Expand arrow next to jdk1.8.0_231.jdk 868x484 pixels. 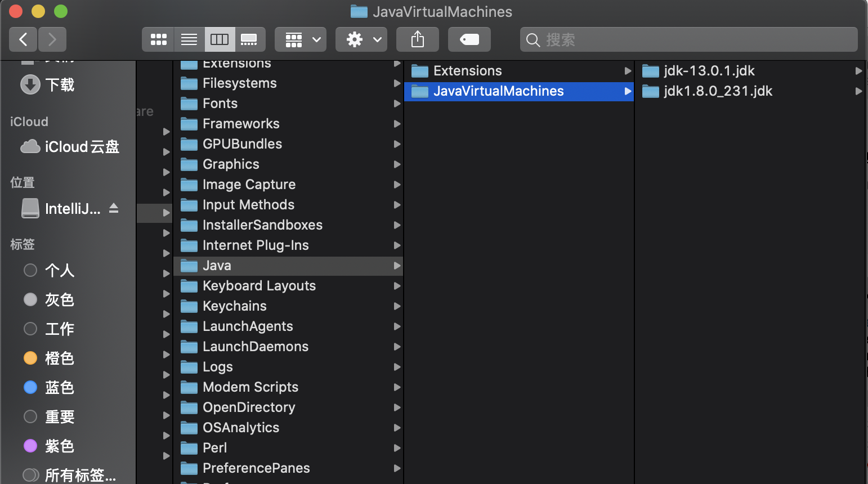coord(858,91)
